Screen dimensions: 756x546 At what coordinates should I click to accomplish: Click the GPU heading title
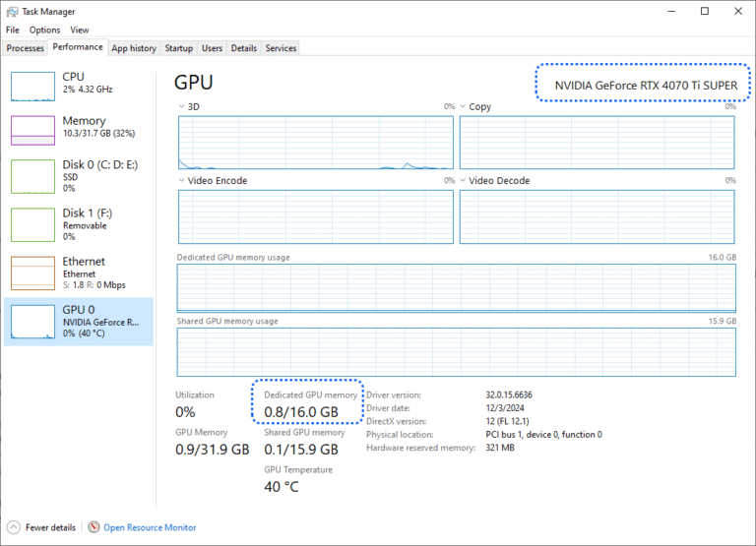[x=193, y=82]
